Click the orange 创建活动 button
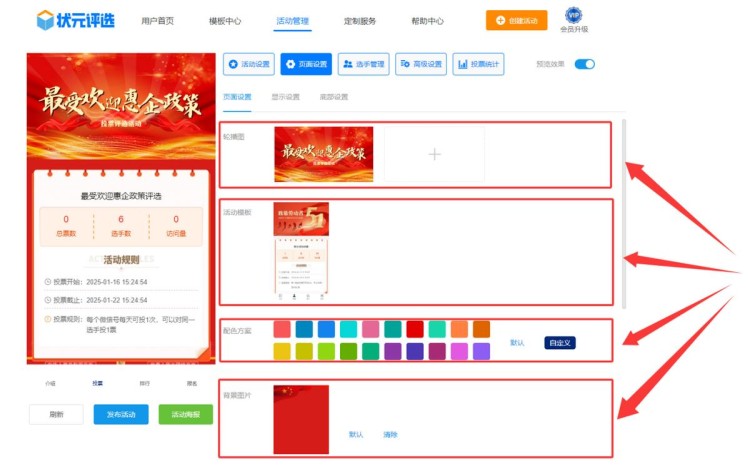 tap(516, 20)
